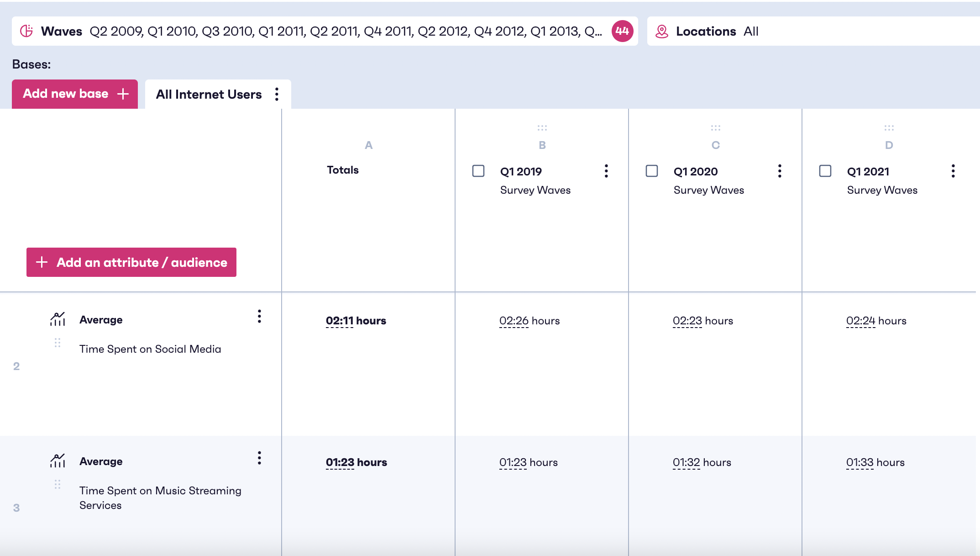Click the drag handle above column B
The image size is (980, 556).
point(542,128)
